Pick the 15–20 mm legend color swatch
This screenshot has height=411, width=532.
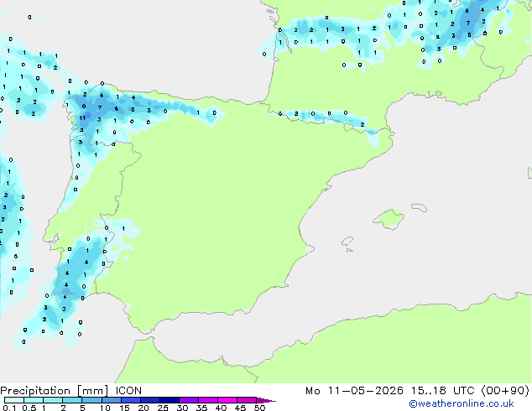coord(130,400)
